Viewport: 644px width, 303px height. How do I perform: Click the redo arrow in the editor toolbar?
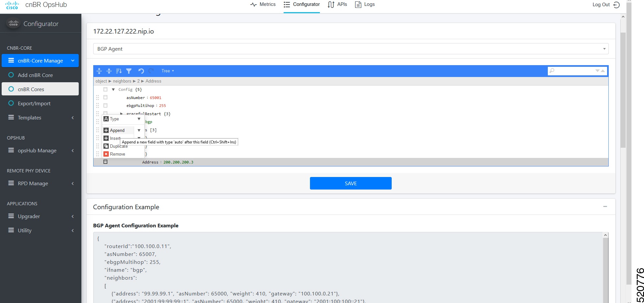click(151, 71)
